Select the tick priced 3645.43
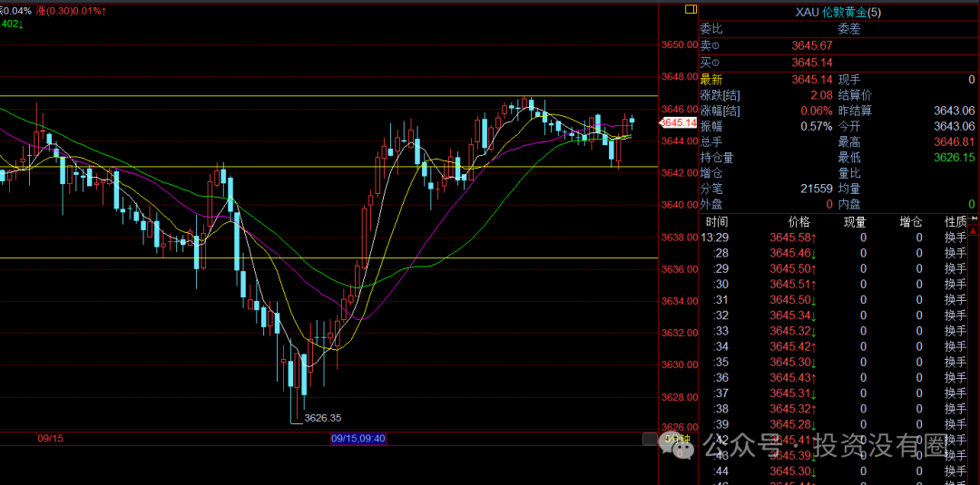This screenshot has height=485, width=980. tap(793, 378)
